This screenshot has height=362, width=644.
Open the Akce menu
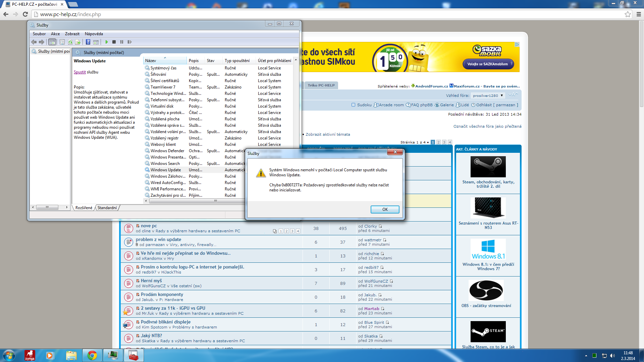(x=55, y=34)
